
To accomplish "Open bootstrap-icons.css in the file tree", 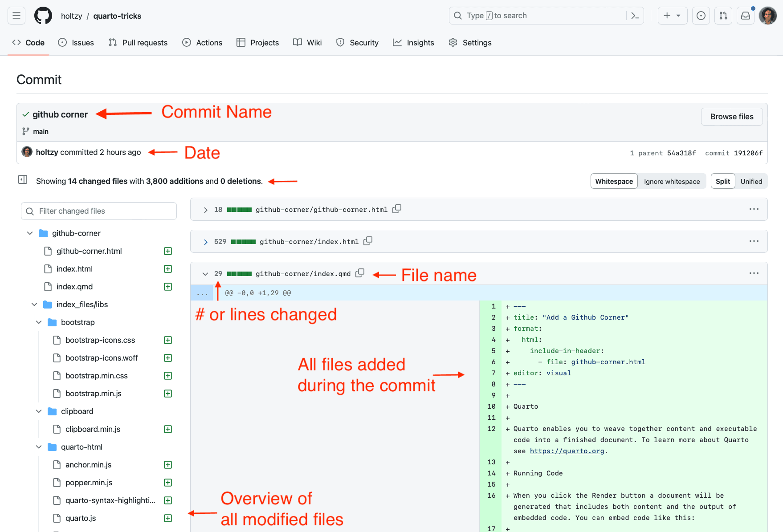I will click(x=100, y=340).
